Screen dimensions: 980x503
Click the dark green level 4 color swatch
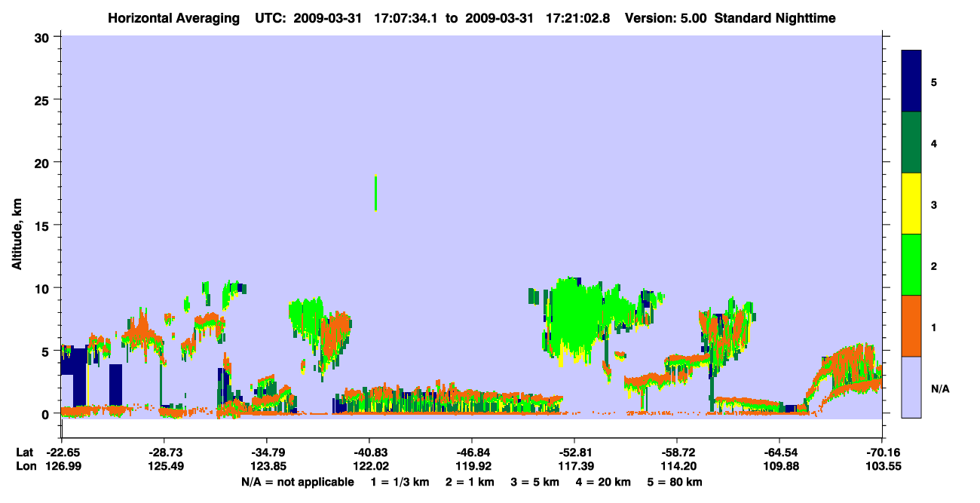coord(911,143)
